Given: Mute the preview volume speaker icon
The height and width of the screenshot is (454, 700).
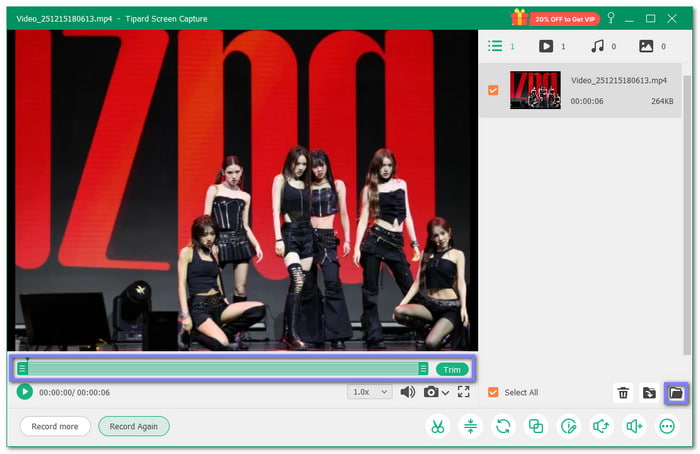Looking at the screenshot, I should point(408,392).
